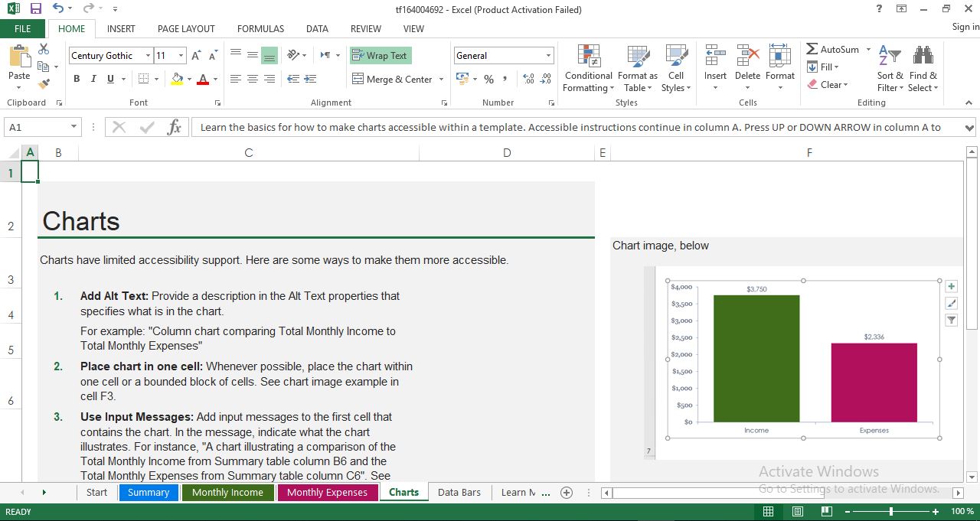Screen dimensions: 980x521
Task: Apply cell borders
Action: [143, 79]
